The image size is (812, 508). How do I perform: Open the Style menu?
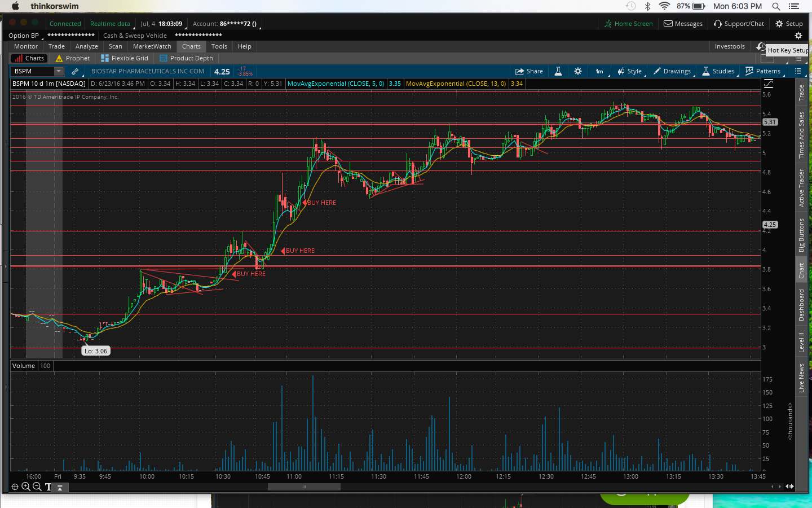tap(629, 71)
